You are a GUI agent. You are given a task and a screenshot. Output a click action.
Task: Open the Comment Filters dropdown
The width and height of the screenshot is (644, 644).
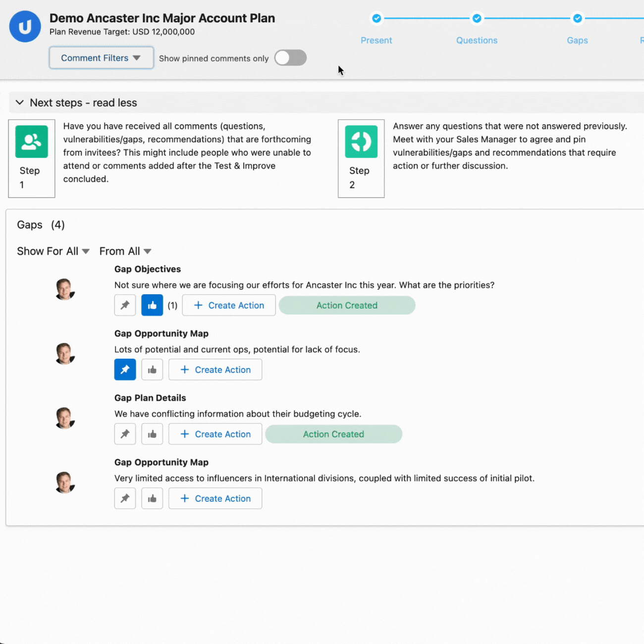pyautogui.click(x=101, y=58)
